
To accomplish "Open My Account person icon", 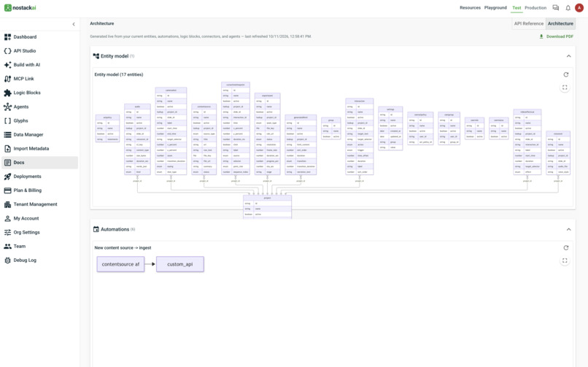I will pyautogui.click(x=7, y=218).
